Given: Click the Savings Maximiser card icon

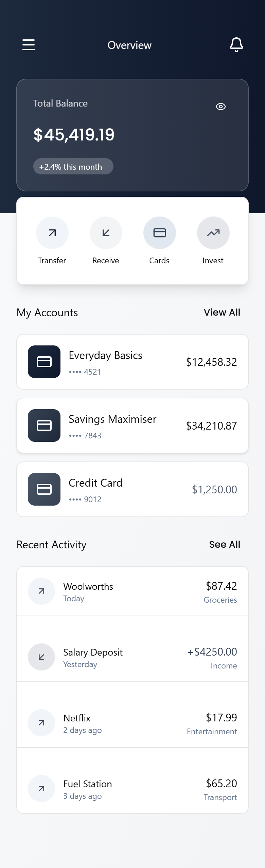Looking at the screenshot, I should click(44, 426).
